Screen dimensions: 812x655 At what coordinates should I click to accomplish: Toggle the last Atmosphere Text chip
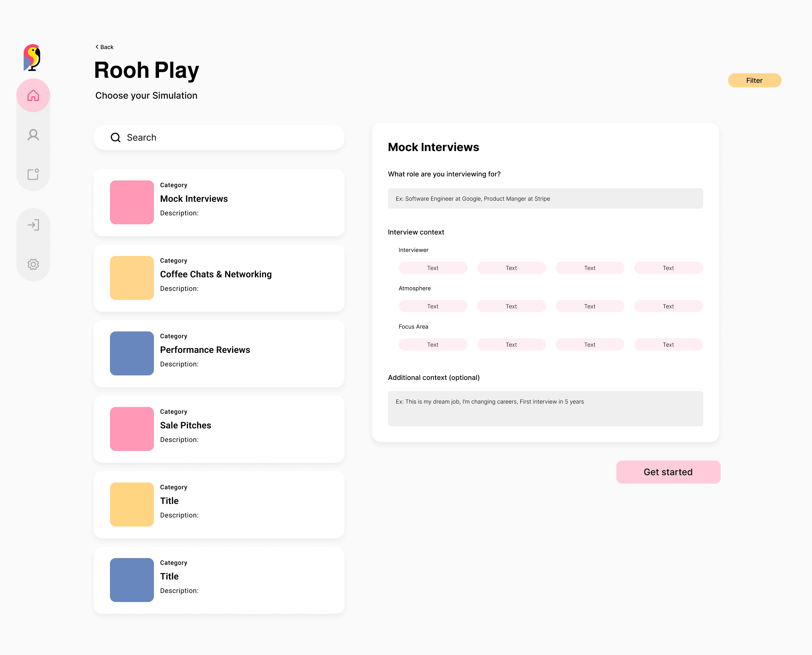pos(668,306)
